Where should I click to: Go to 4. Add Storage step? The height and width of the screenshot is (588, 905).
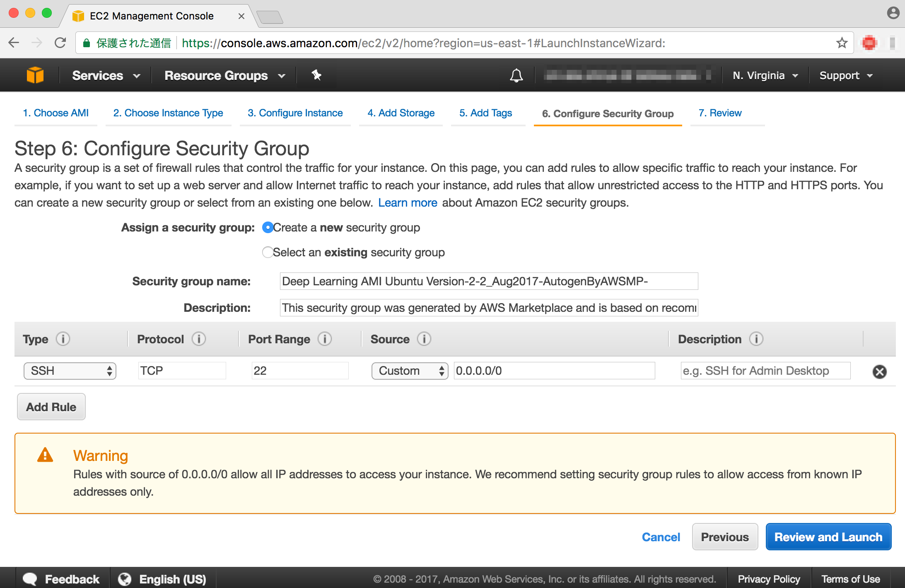[401, 113]
